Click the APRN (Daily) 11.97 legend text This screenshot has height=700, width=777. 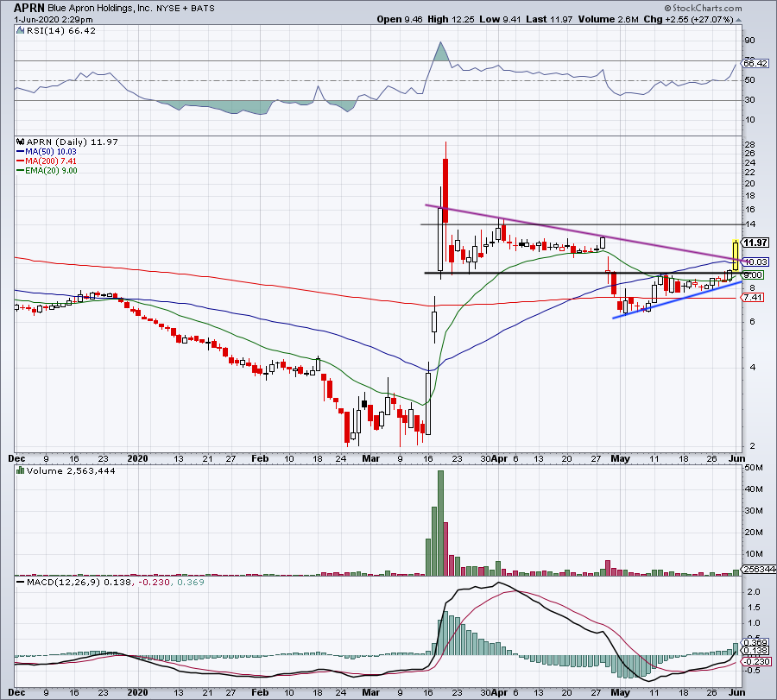tap(73, 142)
